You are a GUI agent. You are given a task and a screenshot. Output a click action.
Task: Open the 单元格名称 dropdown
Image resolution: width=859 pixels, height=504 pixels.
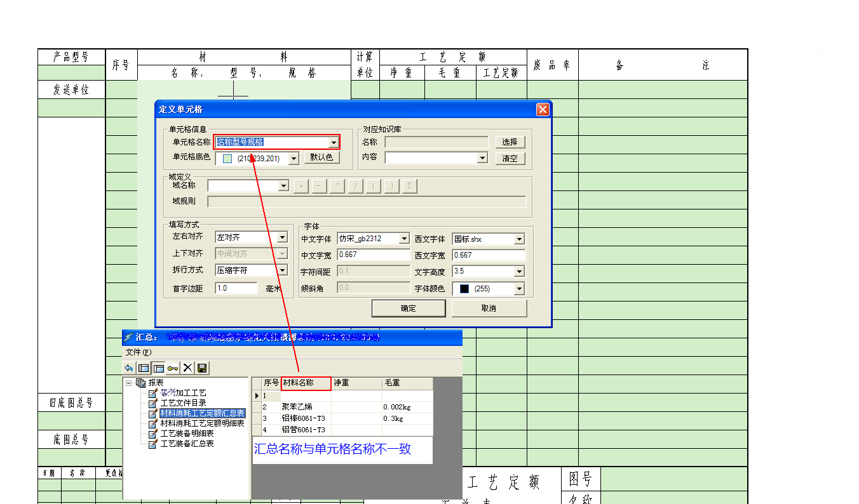[x=334, y=143]
